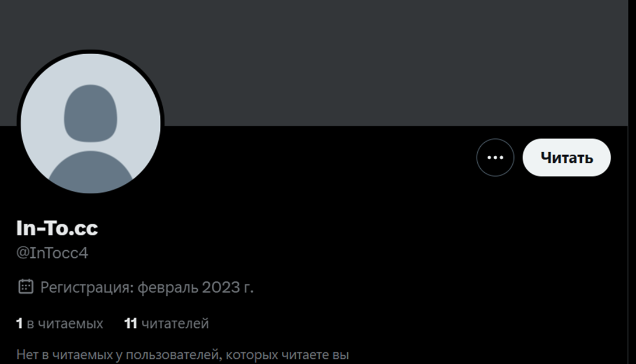This screenshot has width=636, height=364.
Task: Click the Читать follow button
Action: (x=566, y=157)
